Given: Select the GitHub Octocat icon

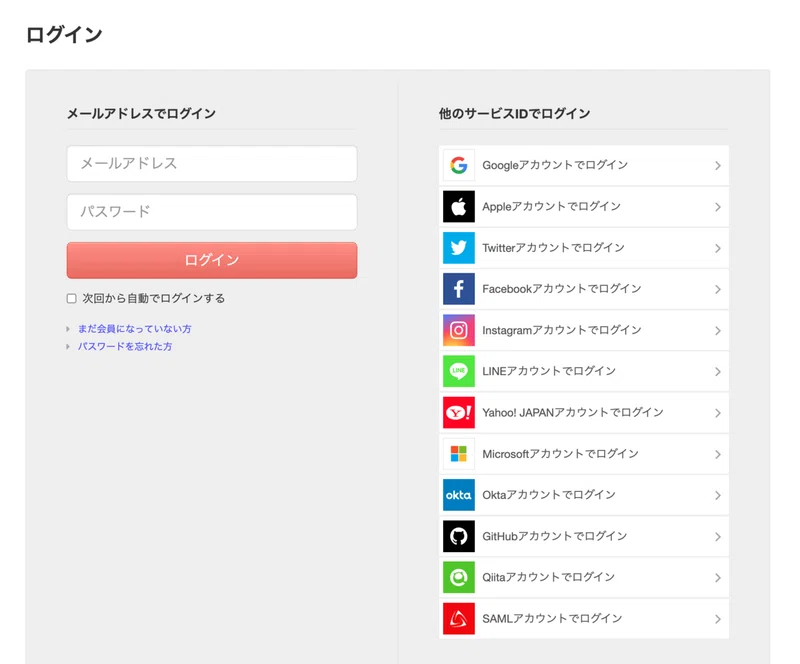Looking at the screenshot, I should coord(459,536).
